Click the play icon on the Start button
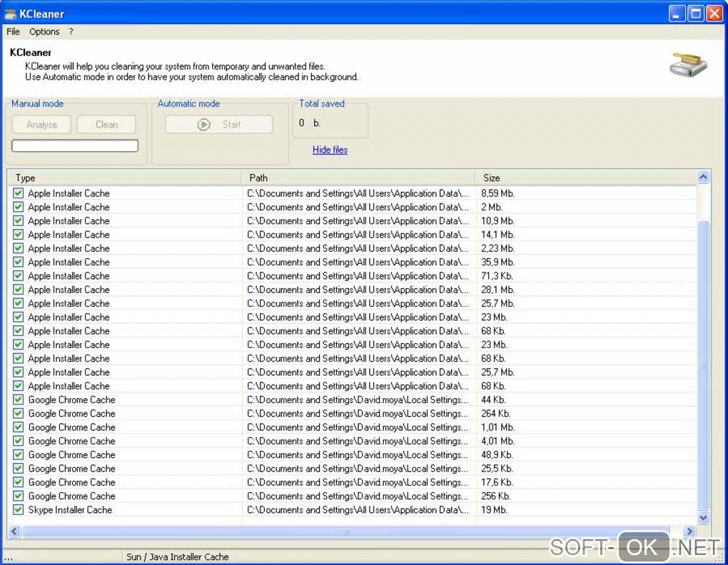Viewport: 728px width, 565px height. tap(203, 124)
